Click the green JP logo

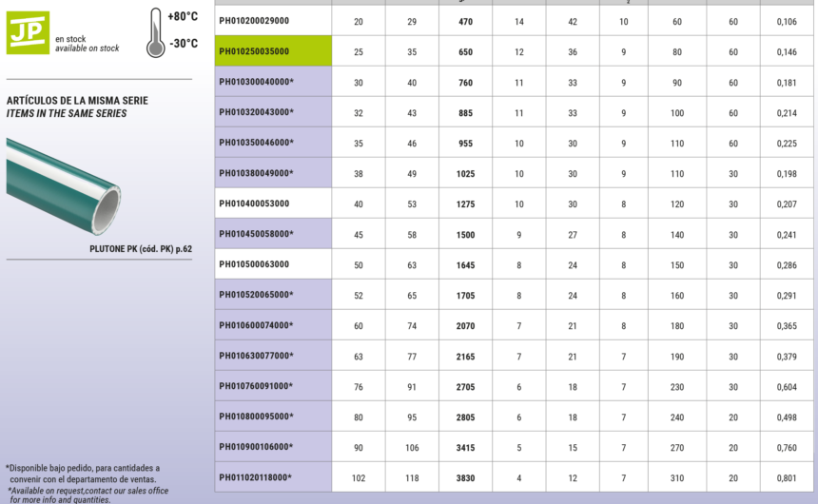[x=28, y=31]
